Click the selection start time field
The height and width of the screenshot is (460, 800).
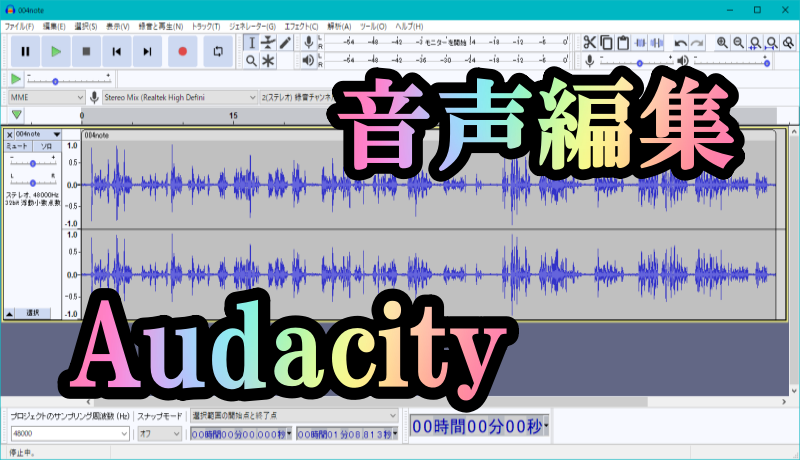(x=241, y=435)
